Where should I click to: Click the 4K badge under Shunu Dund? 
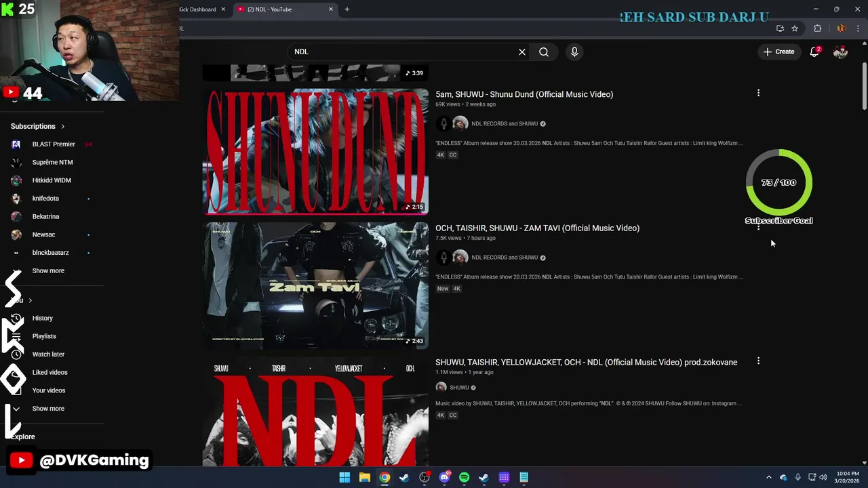click(x=440, y=155)
